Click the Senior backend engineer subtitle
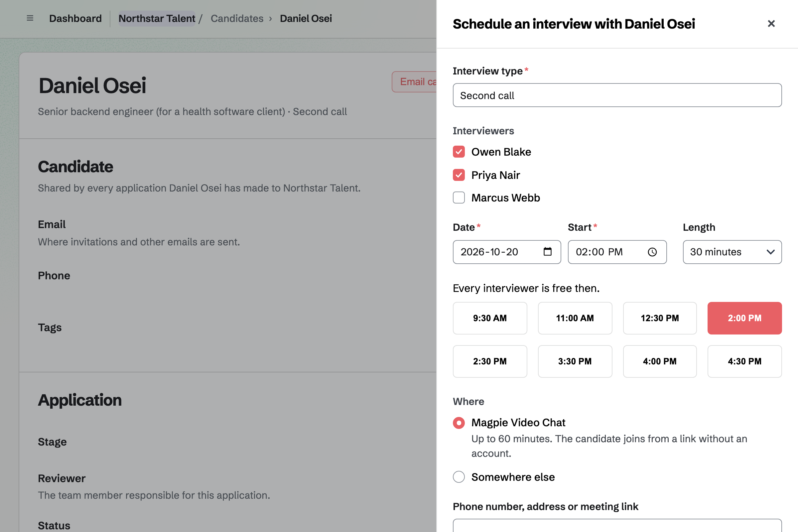The height and width of the screenshot is (532, 798). coord(193,112)
